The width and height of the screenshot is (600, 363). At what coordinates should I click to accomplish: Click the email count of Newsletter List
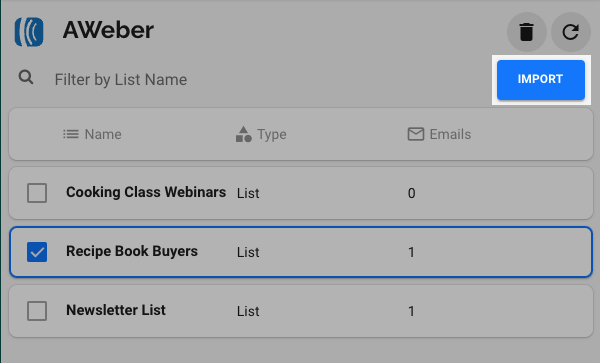point(411,311)
